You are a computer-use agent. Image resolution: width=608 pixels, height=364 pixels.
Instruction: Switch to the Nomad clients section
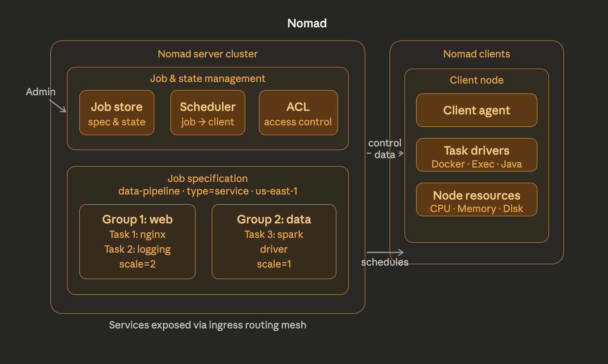(x=476, y=54)
